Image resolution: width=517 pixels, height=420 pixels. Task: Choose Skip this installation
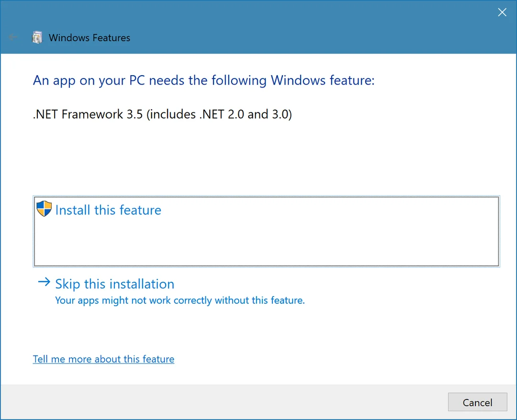114,284
